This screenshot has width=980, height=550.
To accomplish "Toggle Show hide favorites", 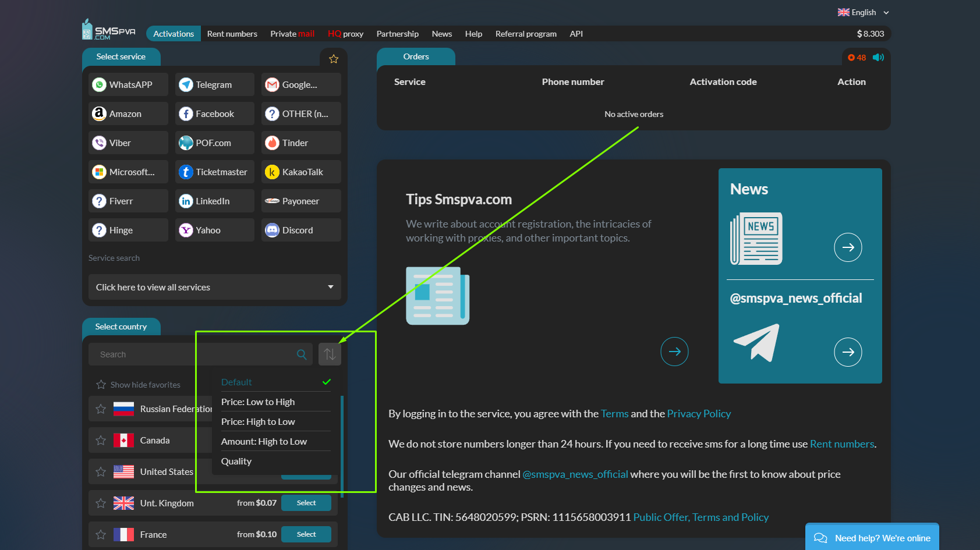I will [138, 385].
